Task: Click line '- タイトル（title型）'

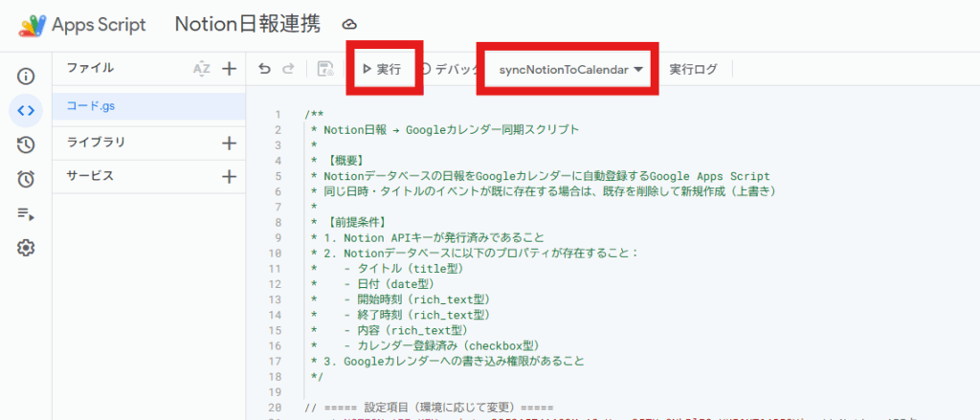Action: tap(404, 268)
